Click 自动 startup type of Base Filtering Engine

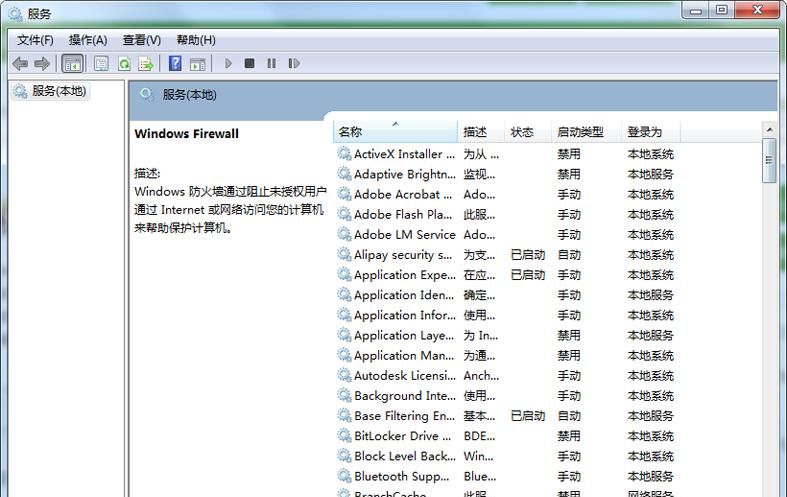pos(569,416)
